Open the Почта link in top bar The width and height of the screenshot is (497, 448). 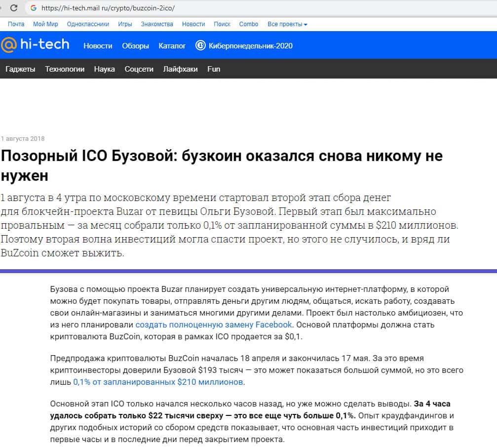coord(16,24)
